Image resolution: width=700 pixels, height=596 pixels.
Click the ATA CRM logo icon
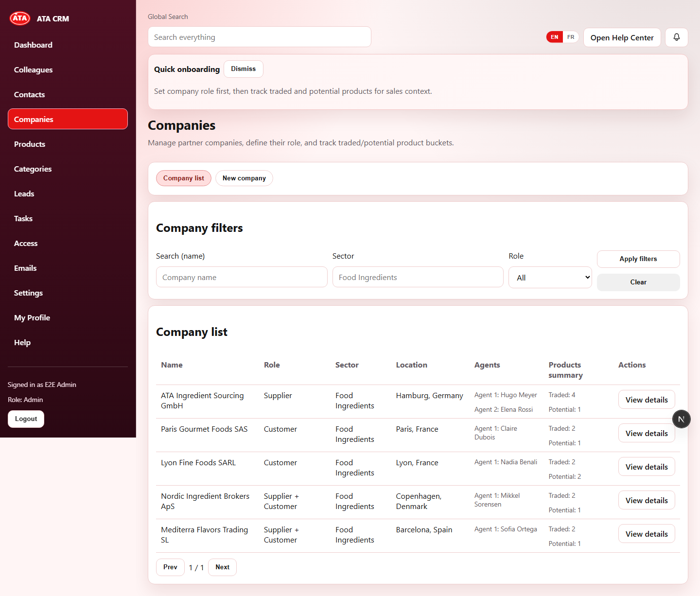point(19,18)
